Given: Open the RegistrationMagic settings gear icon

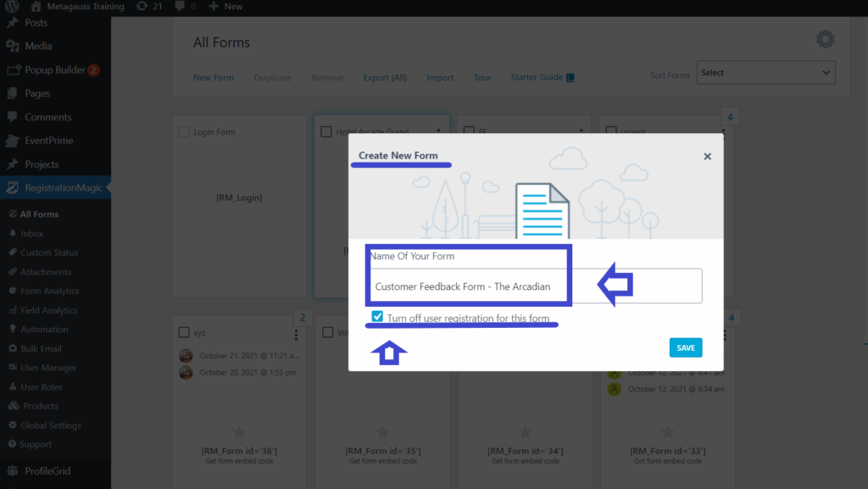Looking at the screenshot, I should coord(825,39).
